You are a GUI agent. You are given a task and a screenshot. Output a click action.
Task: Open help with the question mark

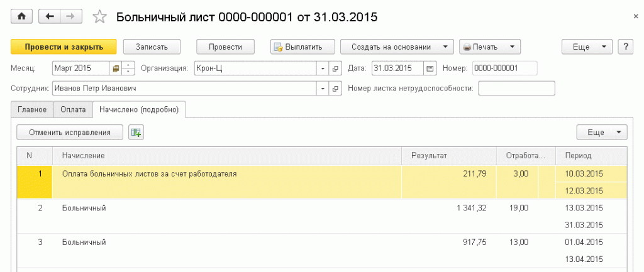(626, 46)
